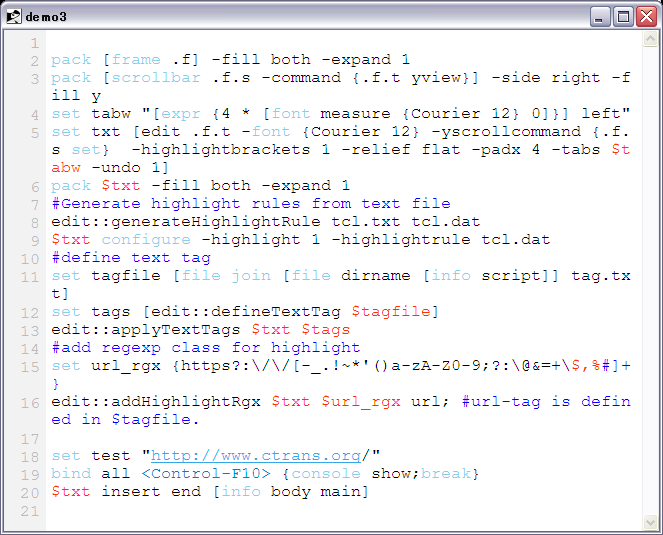This screenshot has height=535, width=663.
Task: Click 'dirname' on line 11
Action: 375,276
